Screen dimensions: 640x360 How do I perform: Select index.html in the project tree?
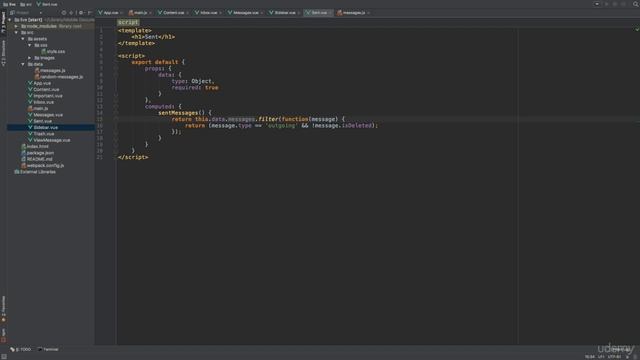[x=35, y=147]
